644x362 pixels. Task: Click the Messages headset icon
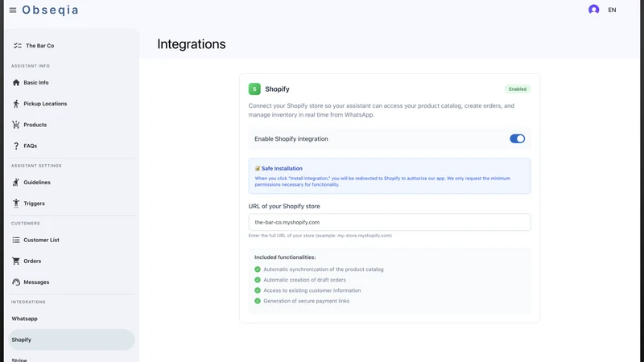pos(16,282)
